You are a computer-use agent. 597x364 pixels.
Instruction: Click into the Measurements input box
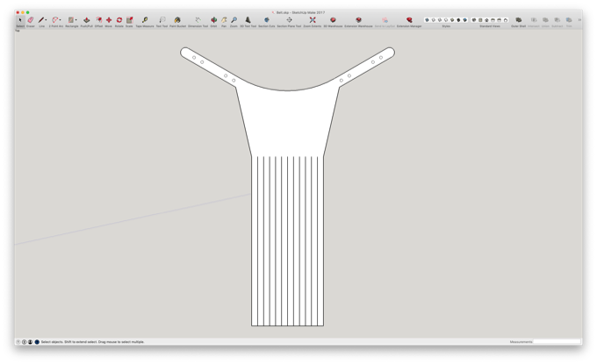tap(557, 342)
